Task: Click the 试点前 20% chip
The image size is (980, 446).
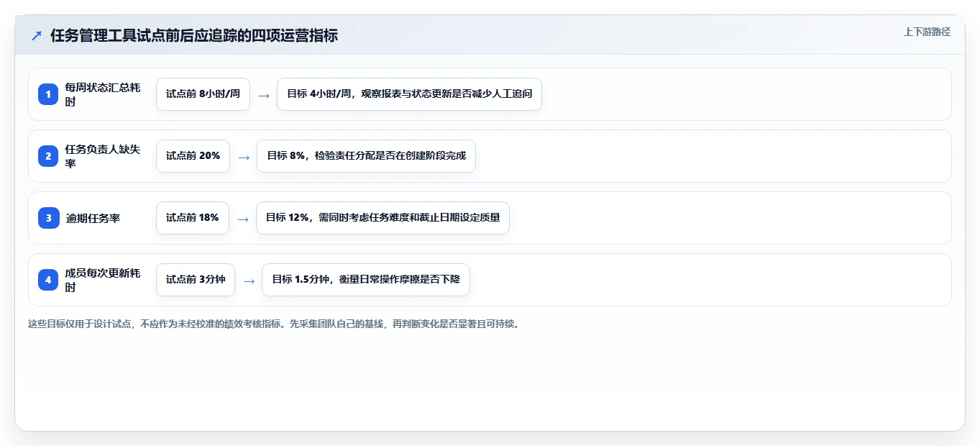Action: tap(193, 156)
